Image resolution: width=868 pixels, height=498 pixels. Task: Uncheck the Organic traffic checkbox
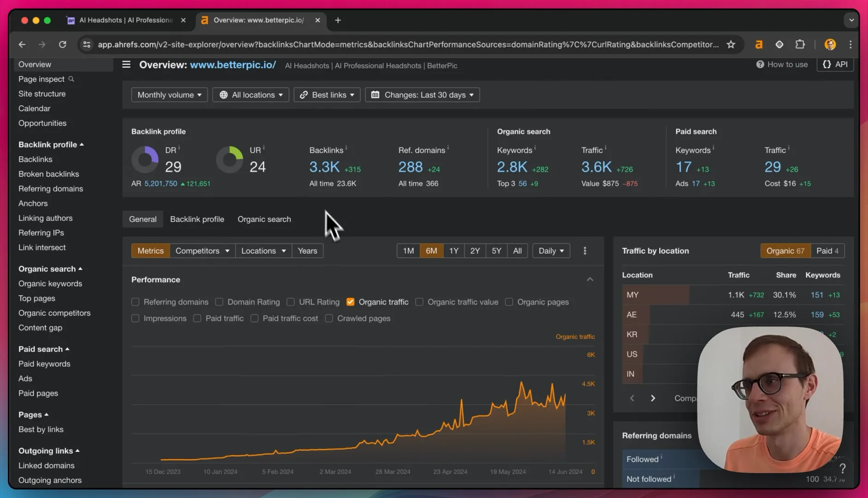coord(351,302)
